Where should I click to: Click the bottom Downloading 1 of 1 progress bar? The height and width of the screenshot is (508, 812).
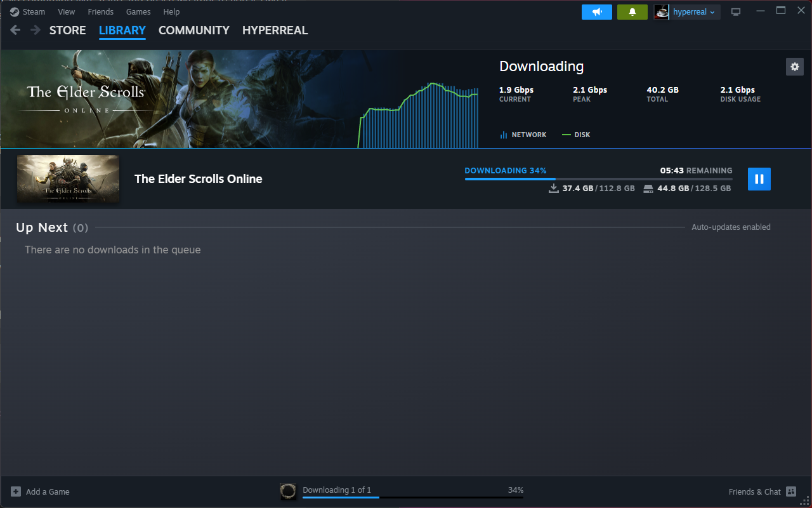point(412,497)
